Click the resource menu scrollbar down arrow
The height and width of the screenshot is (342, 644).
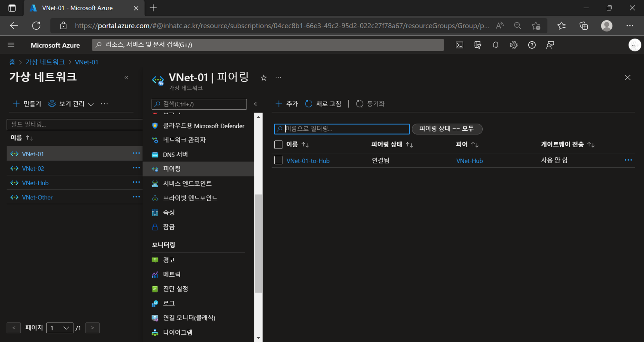point(258,338)
